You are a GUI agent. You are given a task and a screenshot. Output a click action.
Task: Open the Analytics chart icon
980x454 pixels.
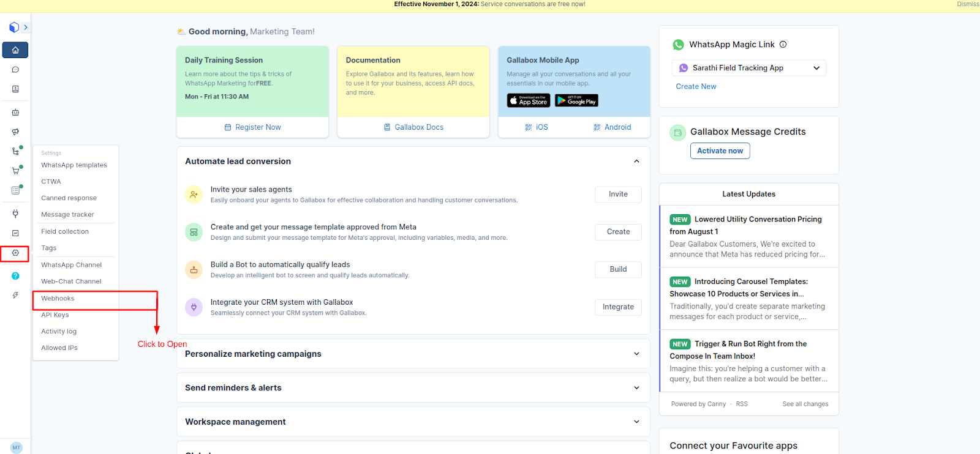(15, 233)
